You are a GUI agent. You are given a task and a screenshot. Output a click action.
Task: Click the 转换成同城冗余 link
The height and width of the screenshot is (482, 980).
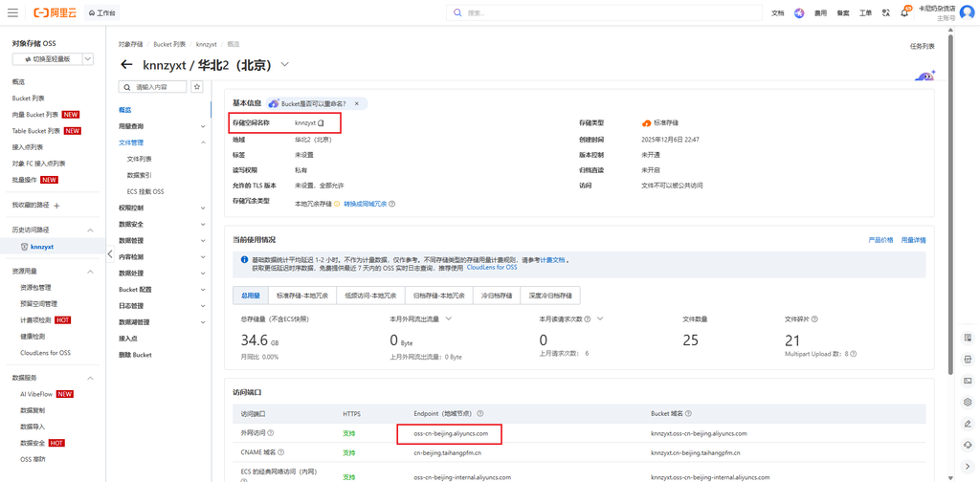tap(365, 204)
